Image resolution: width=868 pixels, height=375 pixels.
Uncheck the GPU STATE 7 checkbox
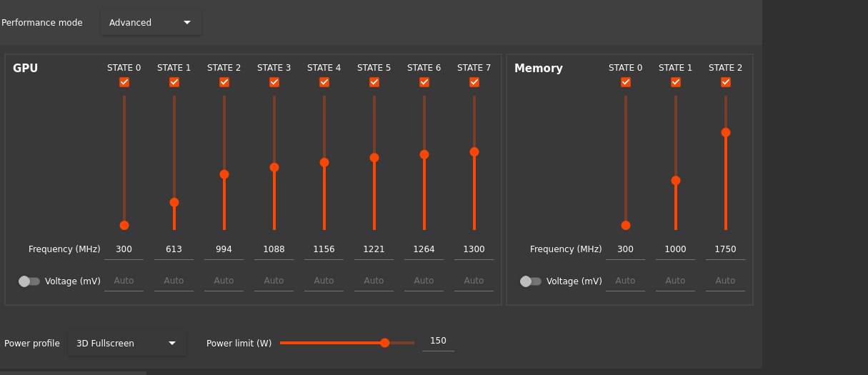[x=474, y=82]
